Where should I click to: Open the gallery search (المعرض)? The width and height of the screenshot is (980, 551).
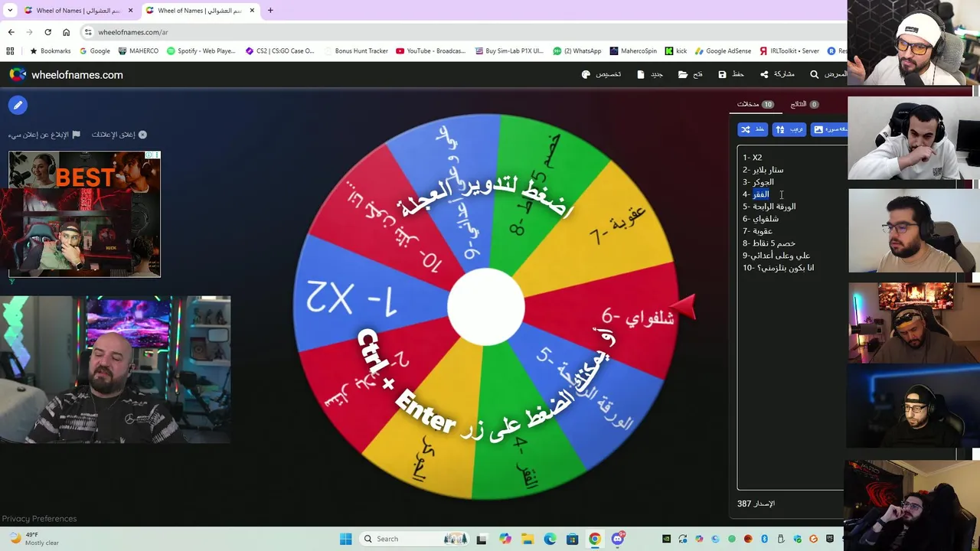pos(828,74)
